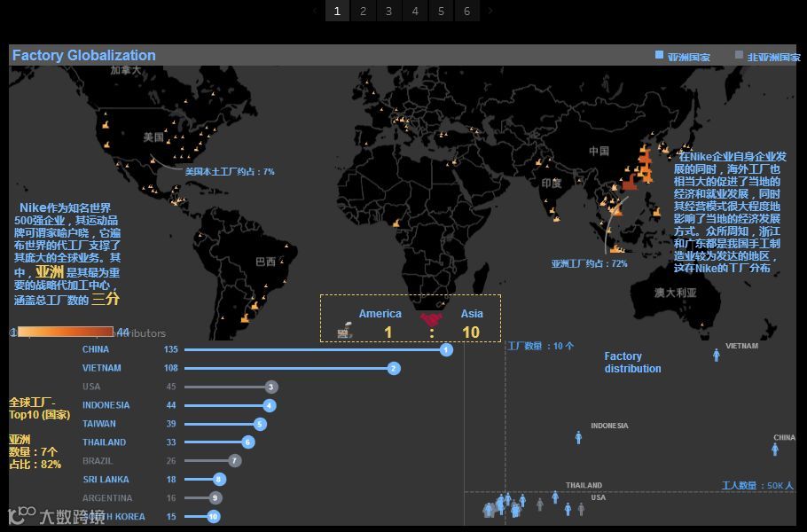
Task: Click the Asia ratio label
Action: pyautogui.click(x=472, y=313)
